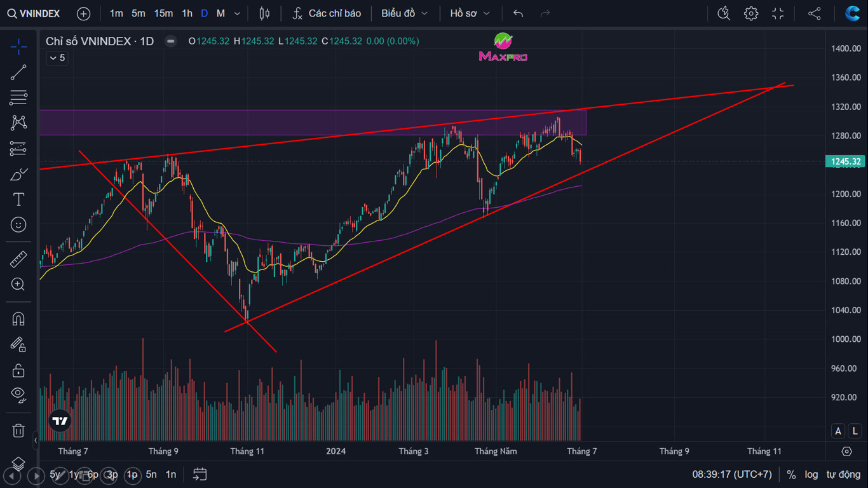Image resolution: width=868 pixels, height=488 pixels.
Task: Collapse the left drawing toolbar
Action: [36, 440]
